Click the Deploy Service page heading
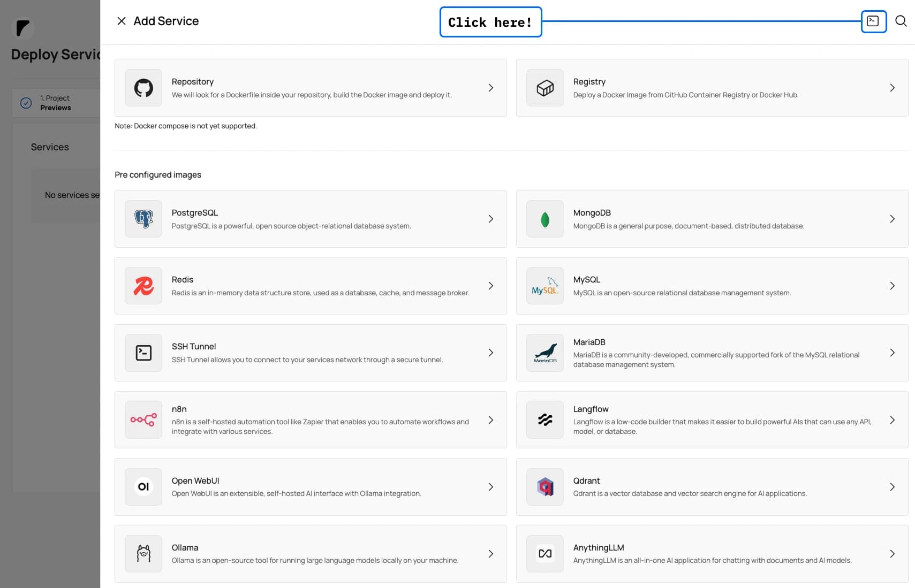This screenshot has height=588, width=915. [56, 55]
